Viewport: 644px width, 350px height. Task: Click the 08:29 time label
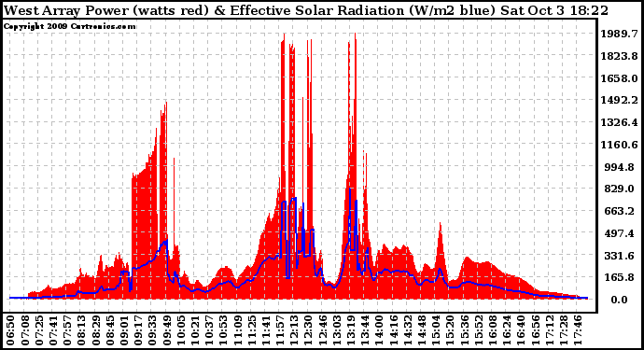pyautogui.click(x=95, y=329)
